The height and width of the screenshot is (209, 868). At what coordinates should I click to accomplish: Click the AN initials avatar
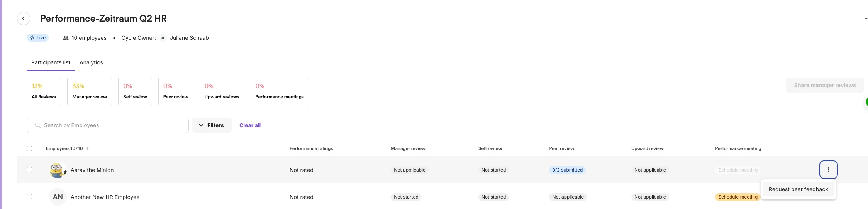click(x=58, y=197)
